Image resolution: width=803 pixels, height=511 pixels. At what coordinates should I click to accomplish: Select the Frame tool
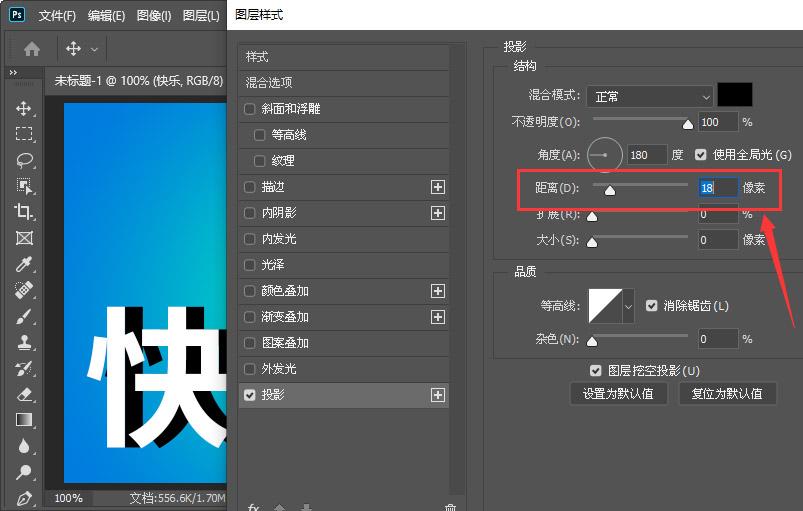24,238
